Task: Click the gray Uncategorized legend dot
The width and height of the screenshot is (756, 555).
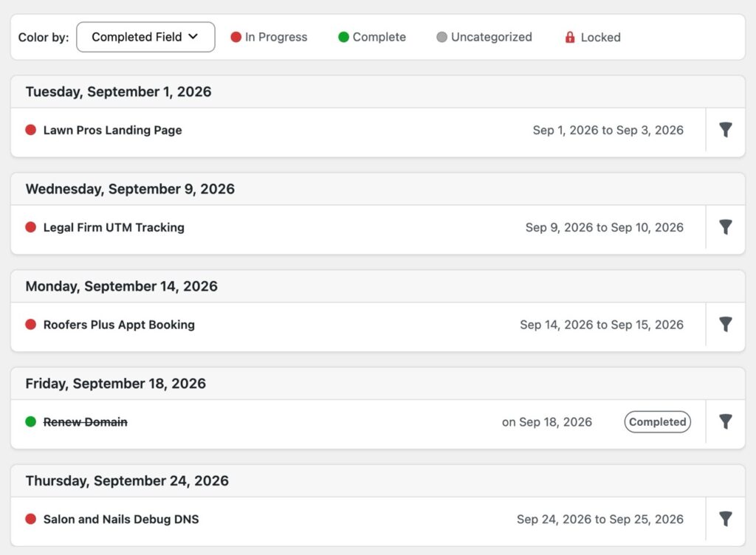Action: click(441, 37)
